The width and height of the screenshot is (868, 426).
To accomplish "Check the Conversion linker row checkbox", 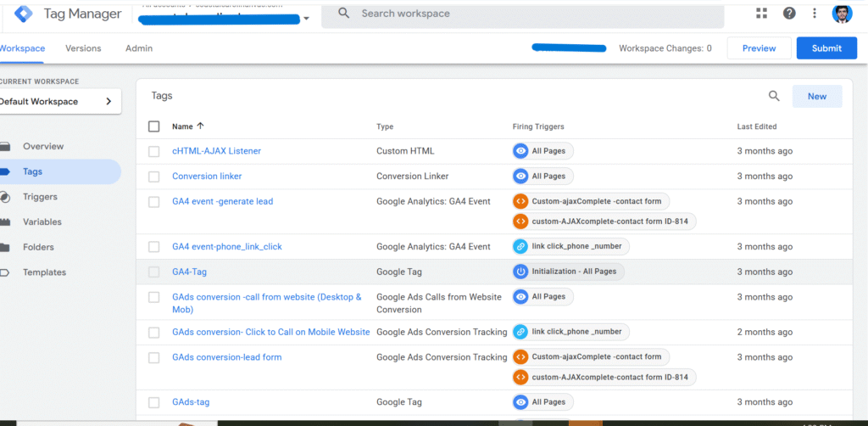I will 154,177.
